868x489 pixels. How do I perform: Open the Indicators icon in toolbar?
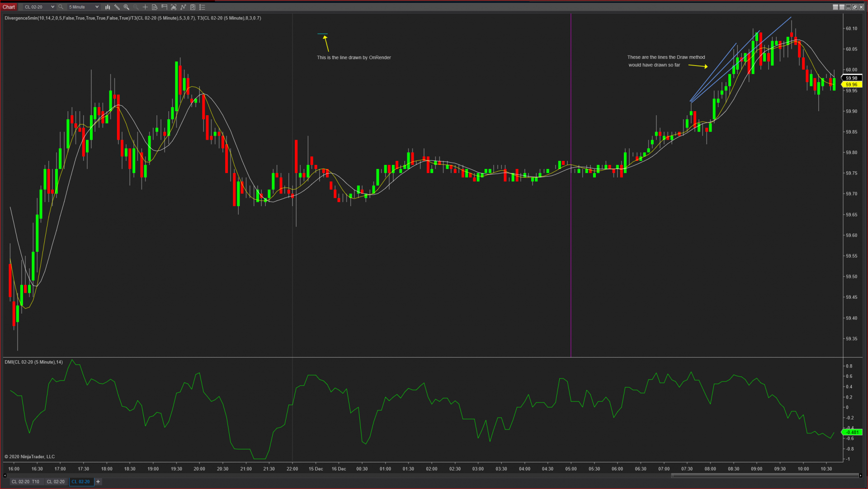click(183, 7)
